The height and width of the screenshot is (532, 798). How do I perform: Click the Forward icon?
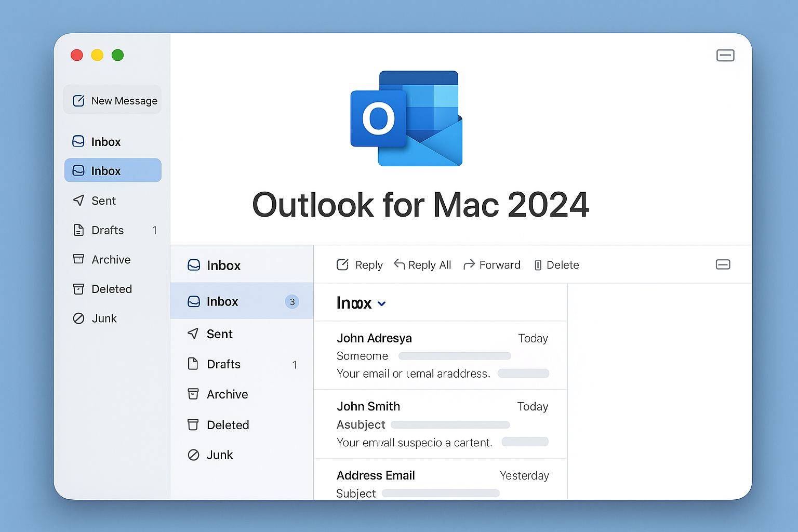click(469, 264)
